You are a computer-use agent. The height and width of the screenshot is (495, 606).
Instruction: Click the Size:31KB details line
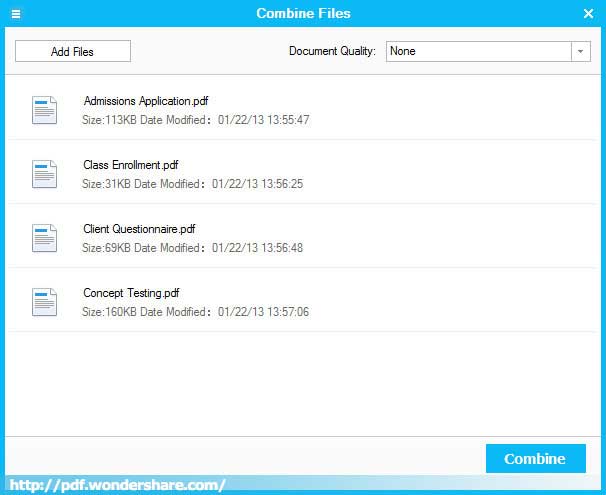[192, 184]
